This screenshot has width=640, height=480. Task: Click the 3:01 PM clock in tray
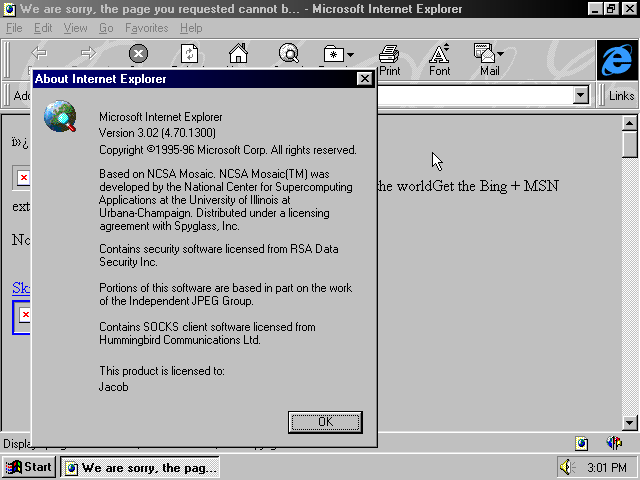[607, 467]
